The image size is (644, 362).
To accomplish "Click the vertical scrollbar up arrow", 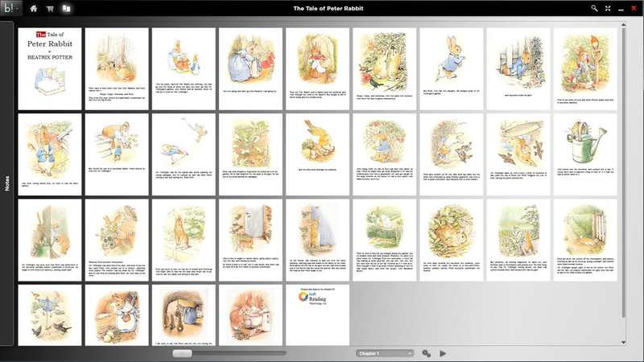I will [623, 25].
